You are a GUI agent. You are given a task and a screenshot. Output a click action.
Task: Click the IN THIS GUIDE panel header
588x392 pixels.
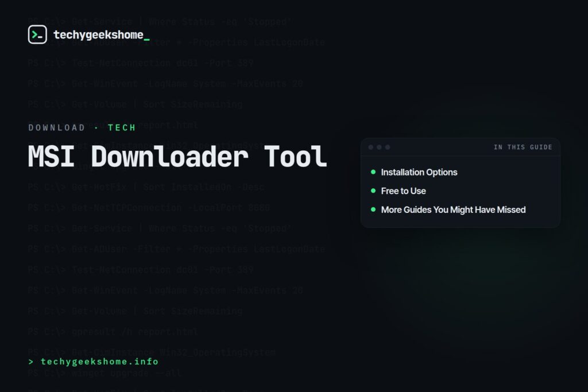523,148
